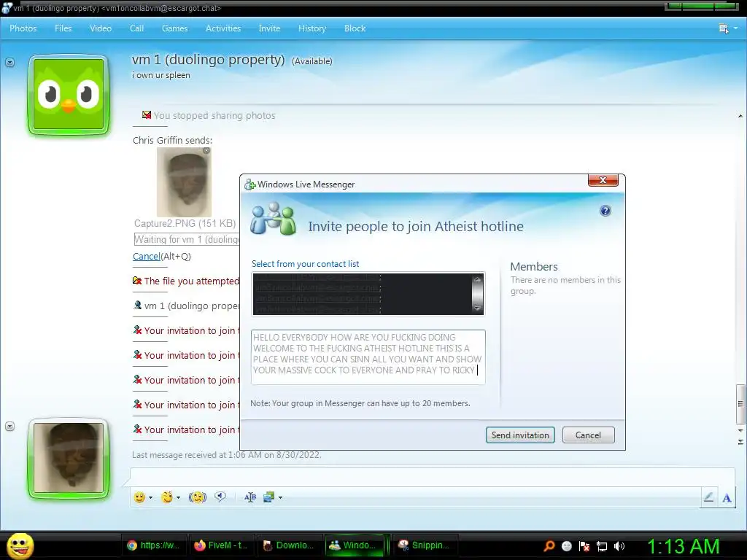Collapse the contact's display picture toggle
747x560 pixels.
[x=9, y=63]
